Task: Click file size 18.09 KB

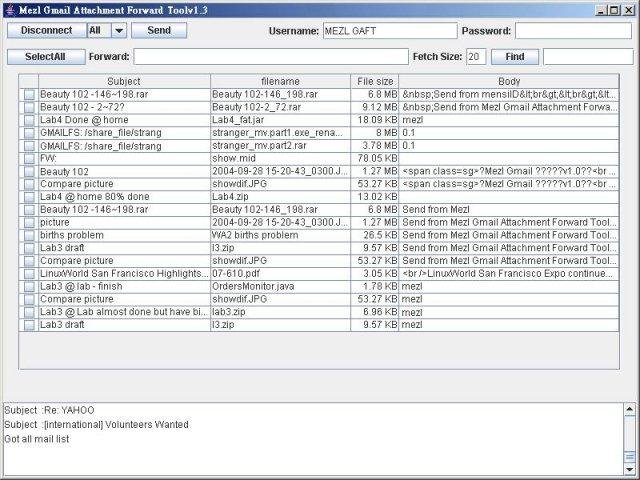Action: point(378,120)
